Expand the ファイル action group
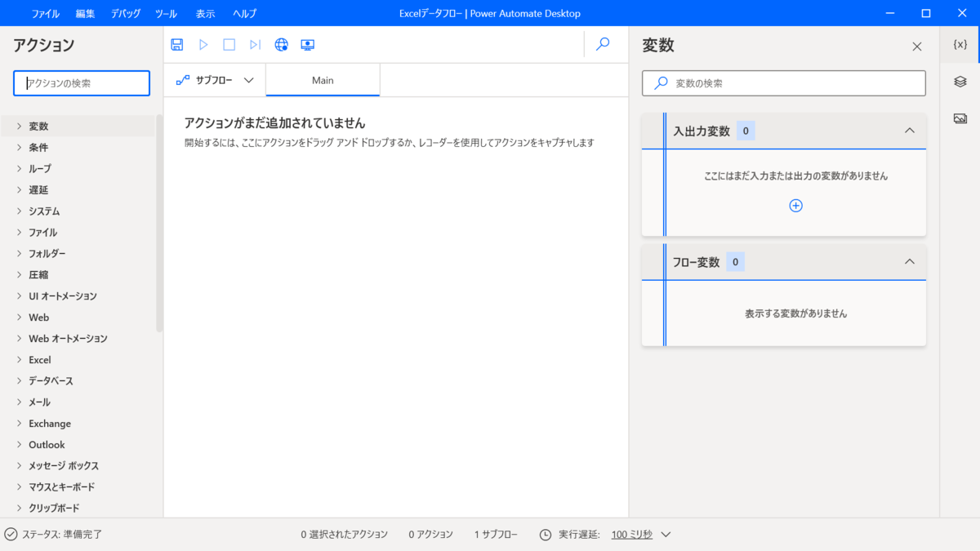This screenshot has width=980, height=551. pos(20,233)
